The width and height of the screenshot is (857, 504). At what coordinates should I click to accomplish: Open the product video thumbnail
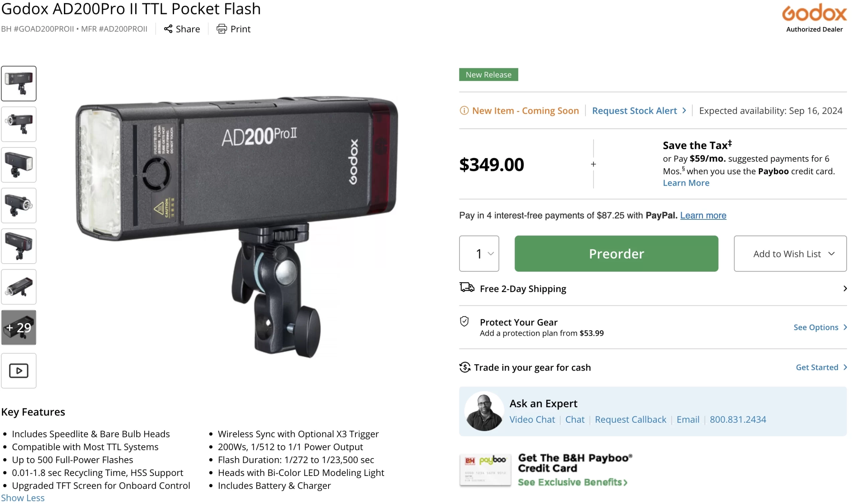click(19, 371)
